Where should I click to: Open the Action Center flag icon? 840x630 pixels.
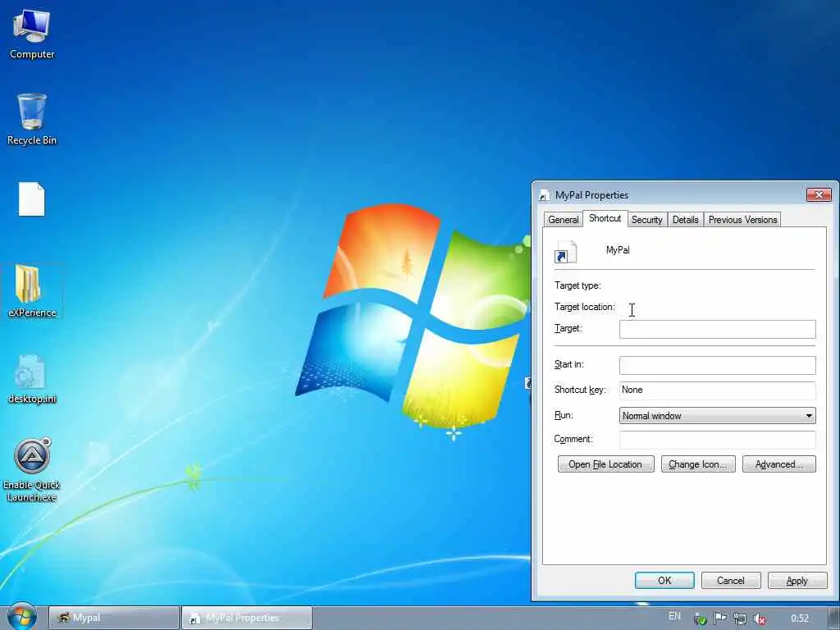point(720,619)
